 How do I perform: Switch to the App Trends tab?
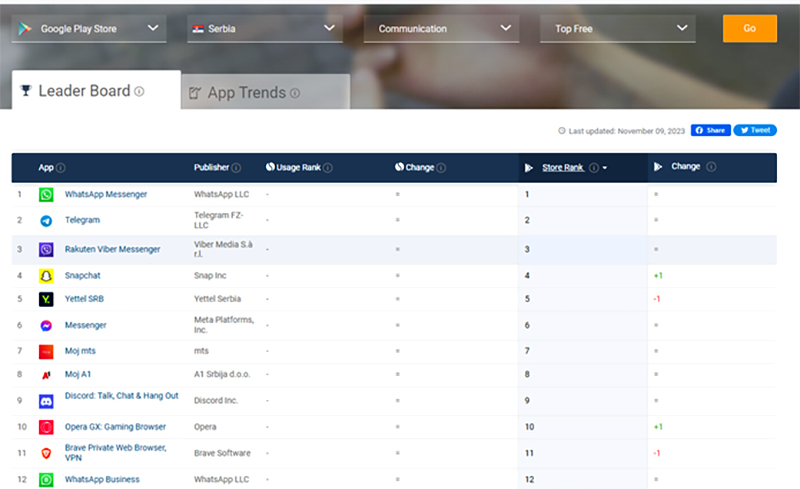coord(265,92)
